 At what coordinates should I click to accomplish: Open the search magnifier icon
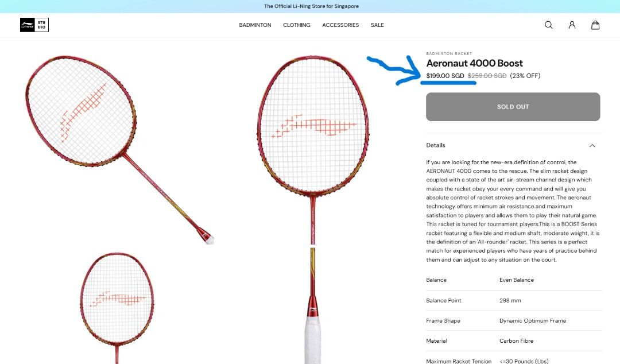548,25
